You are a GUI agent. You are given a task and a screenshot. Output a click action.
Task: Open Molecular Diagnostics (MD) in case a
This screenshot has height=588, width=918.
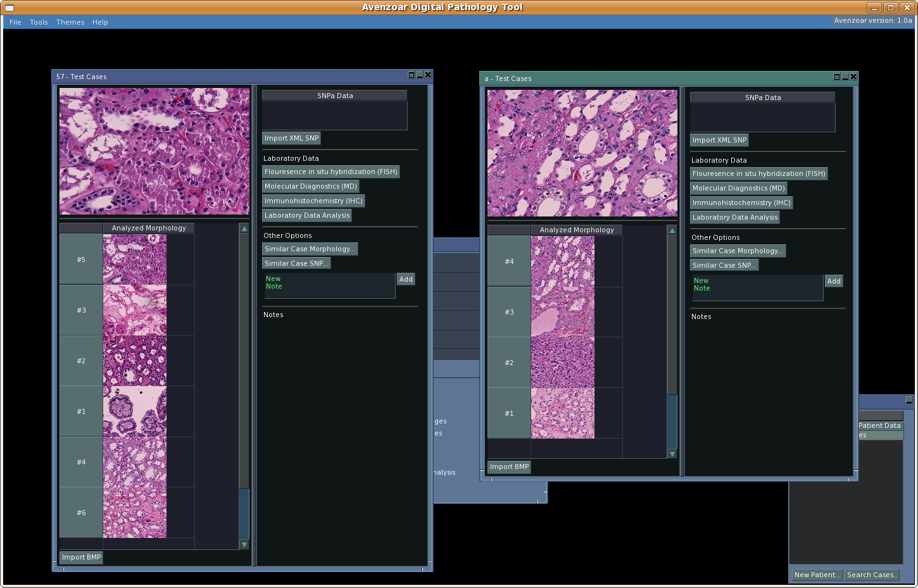tap(738, 188)
